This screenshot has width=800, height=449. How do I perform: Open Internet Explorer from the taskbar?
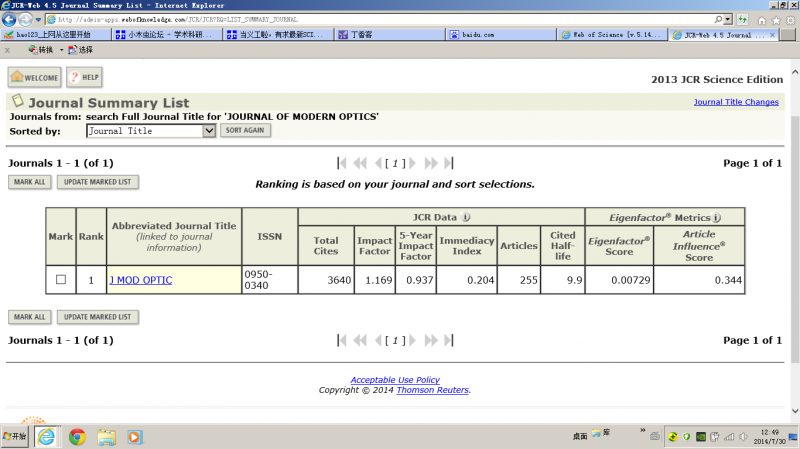click(x=47, y=437)
